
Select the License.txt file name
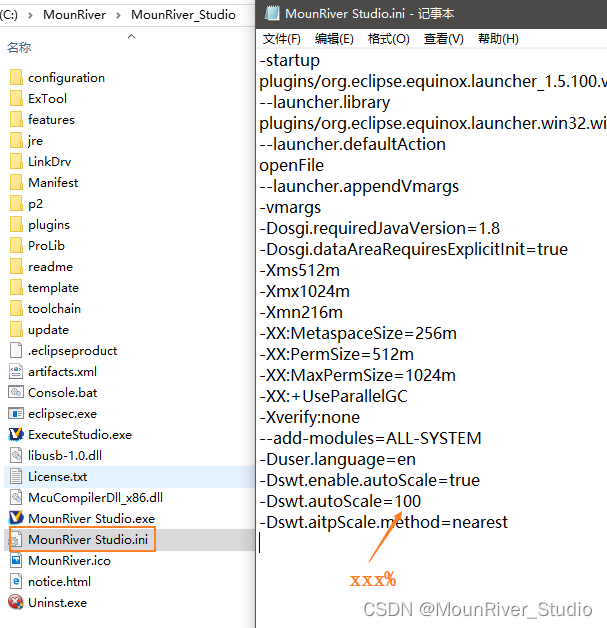click(57, 477)
